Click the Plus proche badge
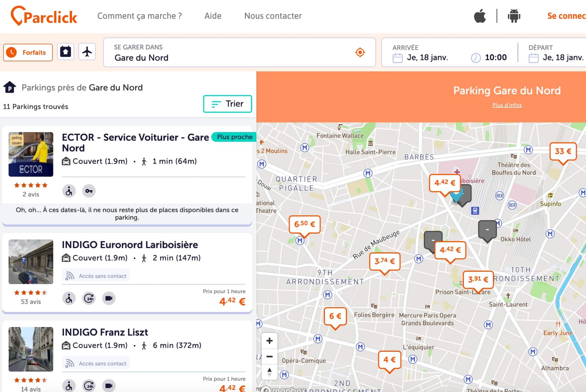This screenshot has width=586, height=392. coord(234,137)
